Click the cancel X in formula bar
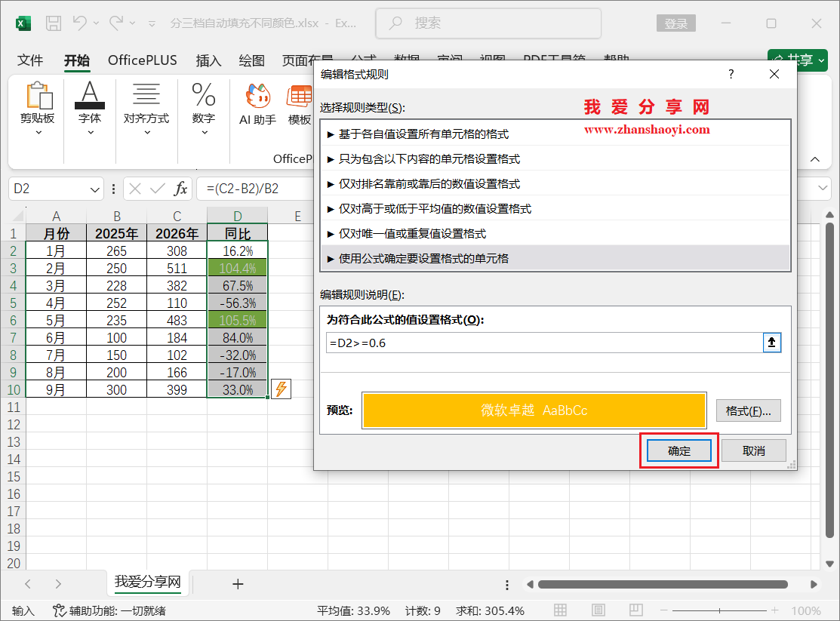Viewport: 840px width, 621px height. coord(135,189)
